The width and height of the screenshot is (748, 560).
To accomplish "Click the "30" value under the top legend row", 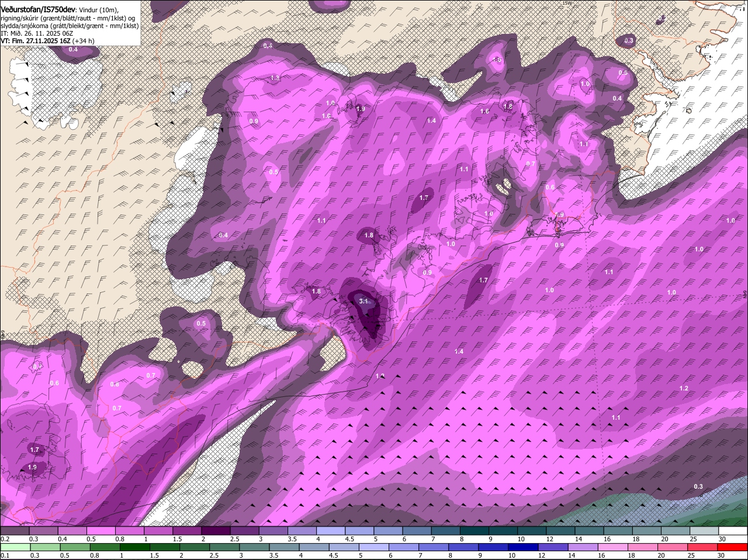I will (722, 539).
